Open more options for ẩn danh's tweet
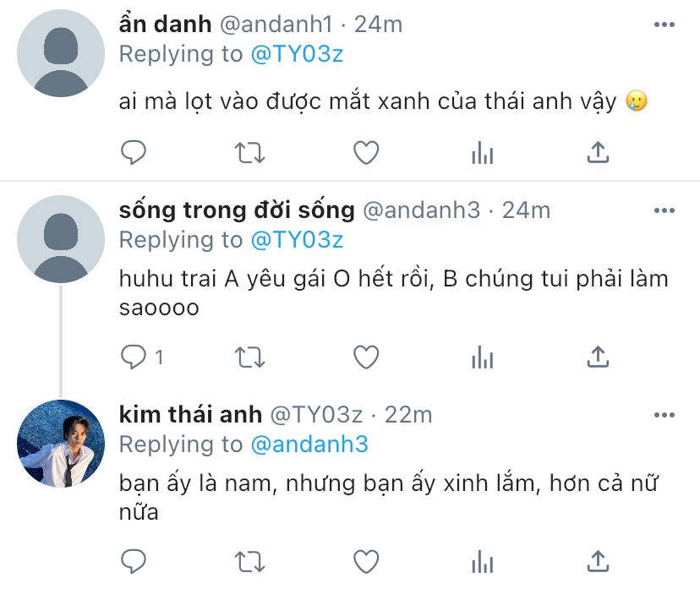 click(x=664, y=25)
